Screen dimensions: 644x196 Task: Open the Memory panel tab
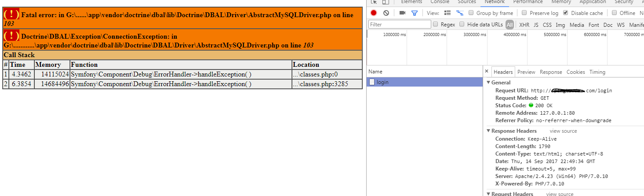point(561,2)
